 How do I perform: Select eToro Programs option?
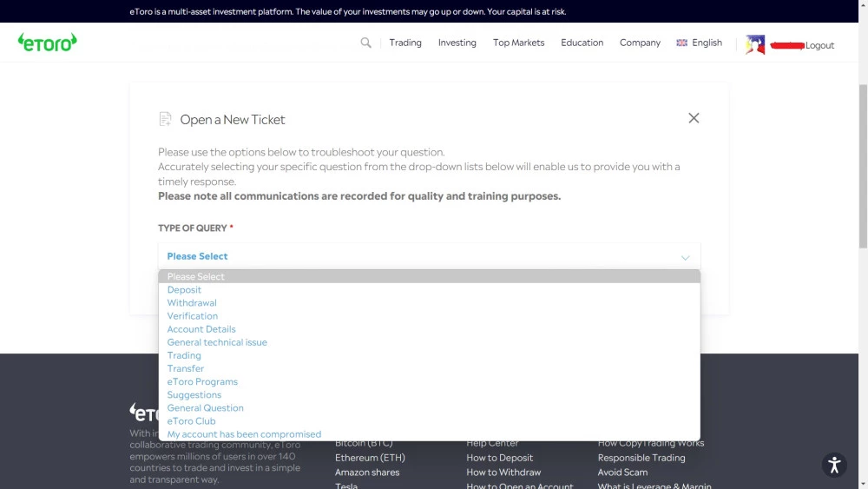[429, 382]
